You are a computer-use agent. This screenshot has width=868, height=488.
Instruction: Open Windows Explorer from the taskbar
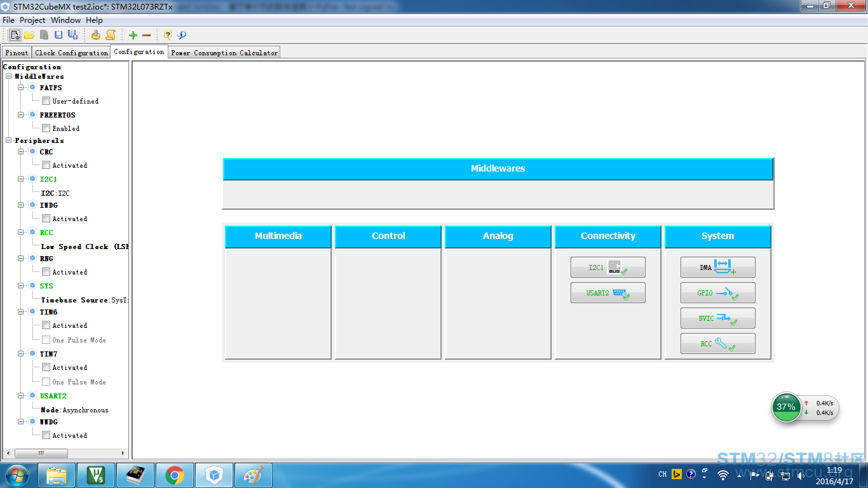[x=57, y=475]
